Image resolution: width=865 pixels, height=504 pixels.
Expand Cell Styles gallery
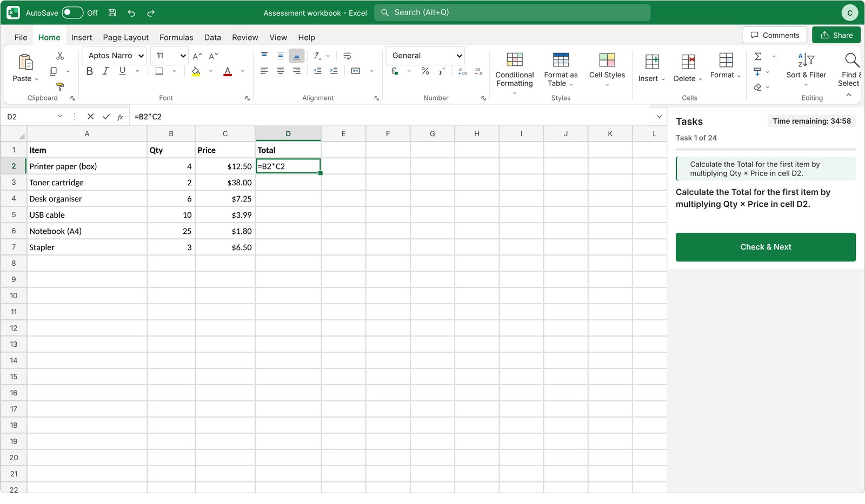tap(607, 70)
